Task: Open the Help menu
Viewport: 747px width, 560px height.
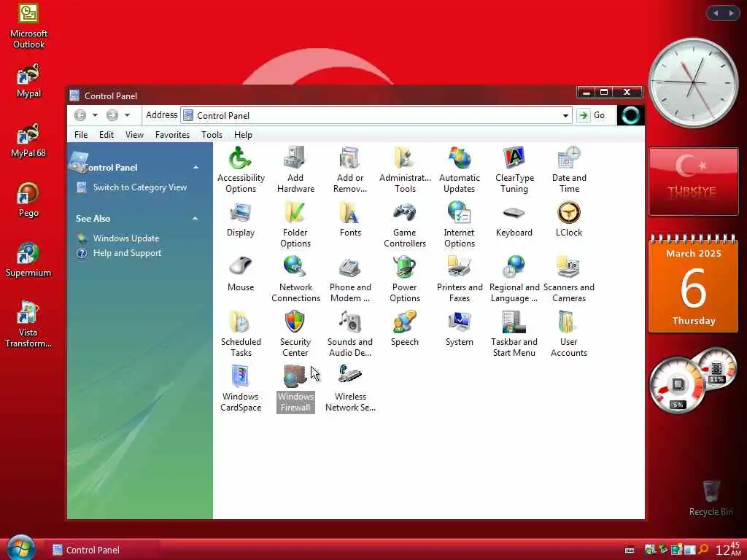Action: click(243, 135)
